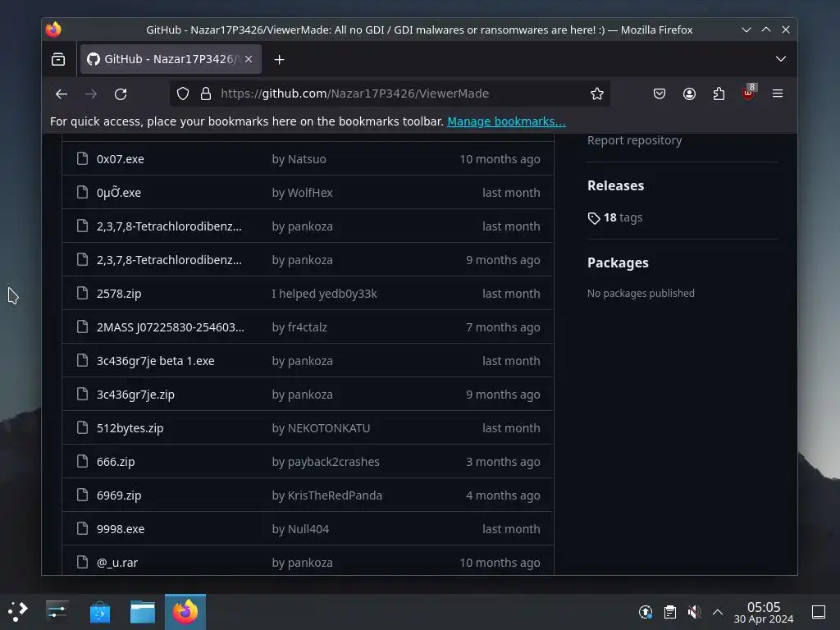Reload the current GitHub page

121,94
